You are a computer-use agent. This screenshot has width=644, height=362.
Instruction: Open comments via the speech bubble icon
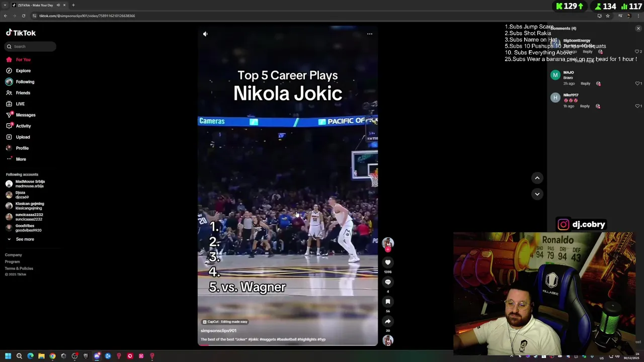point(388,282)
